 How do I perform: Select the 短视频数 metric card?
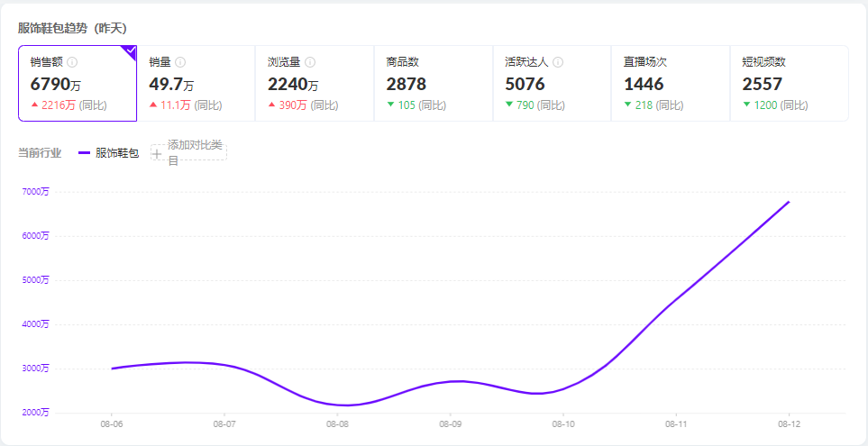pos(789,83)
